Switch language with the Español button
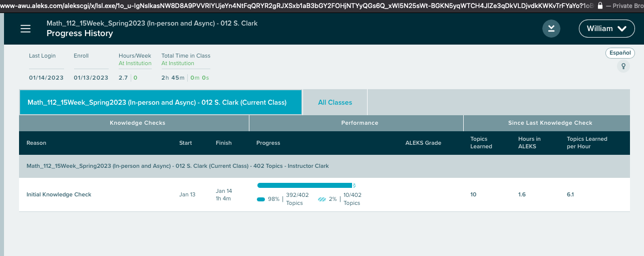644x256 pixels. pos(620,53)
